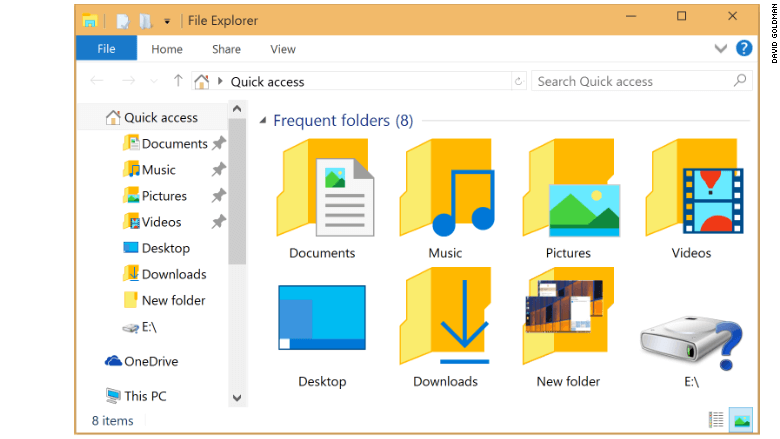Switch to large thumbnails view button

[741, 420]
